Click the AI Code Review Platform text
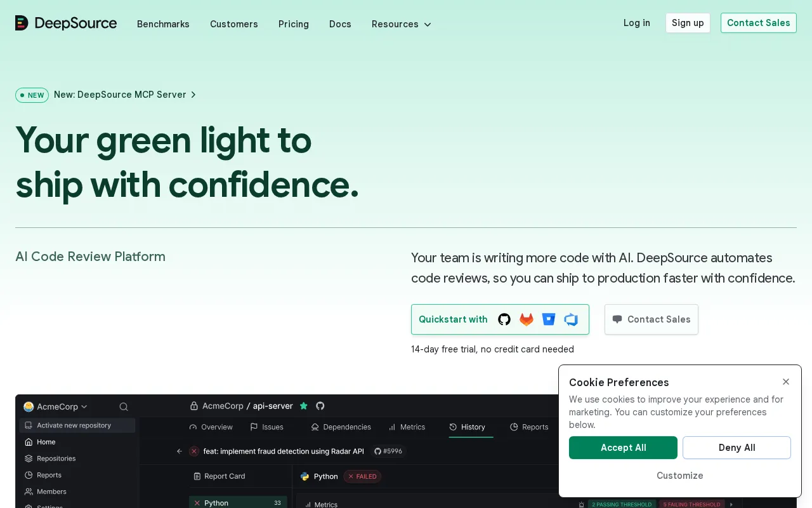 click(90, 257)
